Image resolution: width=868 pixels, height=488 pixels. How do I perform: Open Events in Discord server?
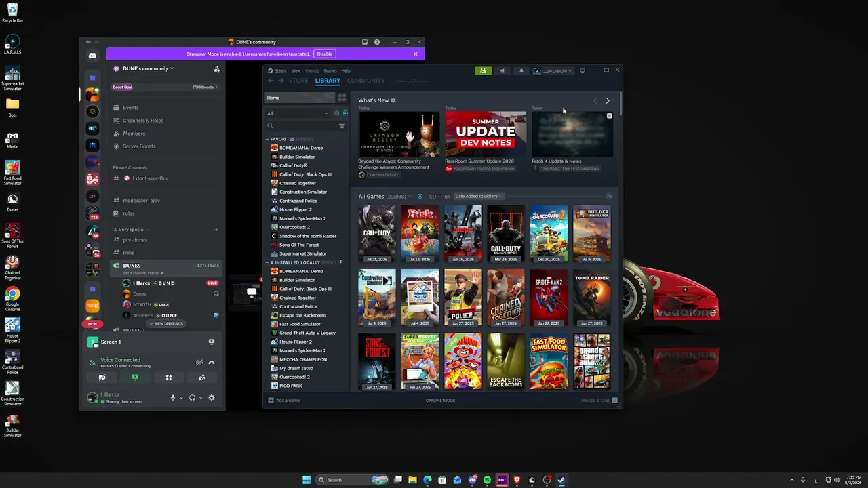point(131,108)
